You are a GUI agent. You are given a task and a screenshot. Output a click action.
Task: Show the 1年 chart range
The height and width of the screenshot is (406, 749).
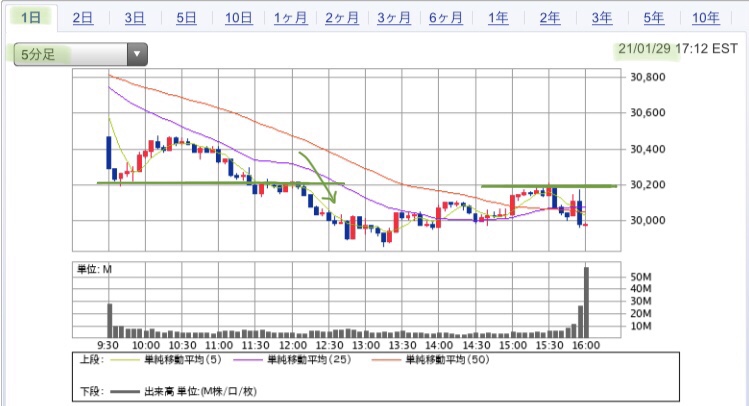pyautogui.click(x=498, y=18)
